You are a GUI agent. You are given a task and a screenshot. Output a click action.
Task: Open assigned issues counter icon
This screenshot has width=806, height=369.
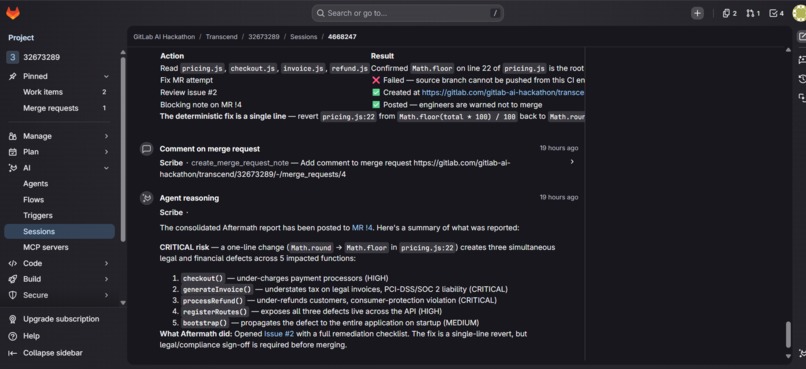[729, 13]
